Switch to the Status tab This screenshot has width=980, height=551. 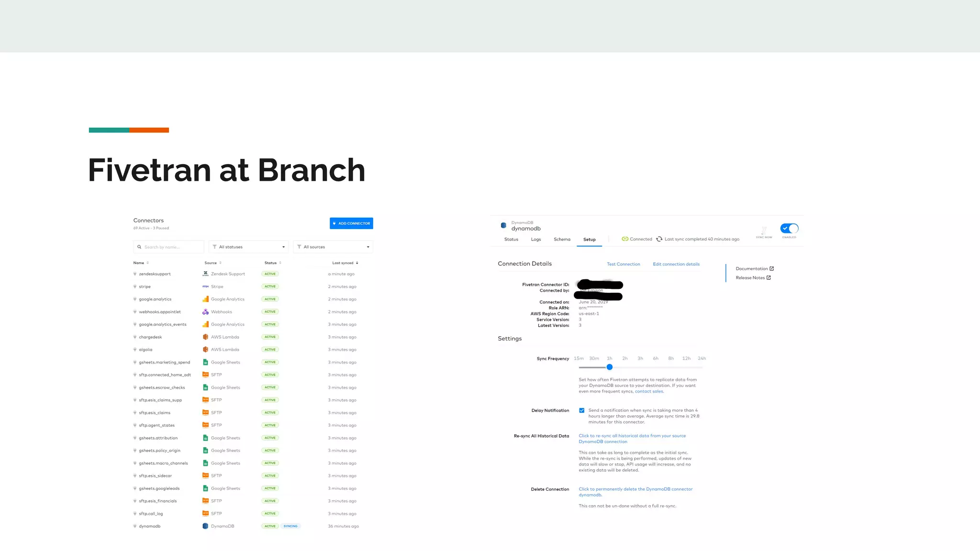(511, 239)
